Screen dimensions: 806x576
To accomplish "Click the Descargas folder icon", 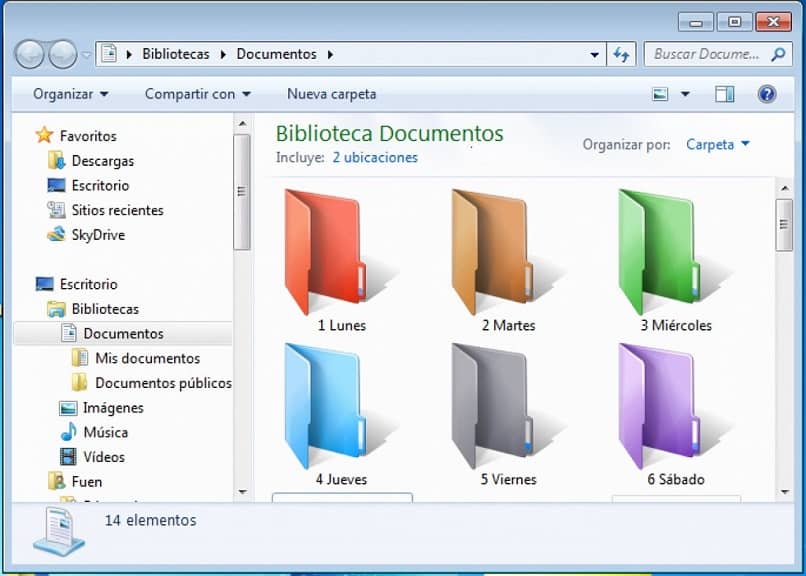I will pyautogui.click(x=56, y=160).
